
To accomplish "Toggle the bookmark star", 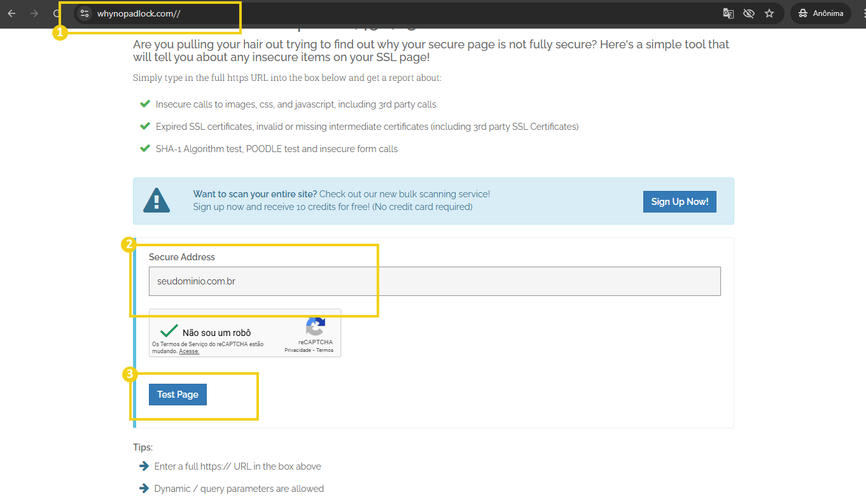I will pyautogui.click(x=769, y=13).
